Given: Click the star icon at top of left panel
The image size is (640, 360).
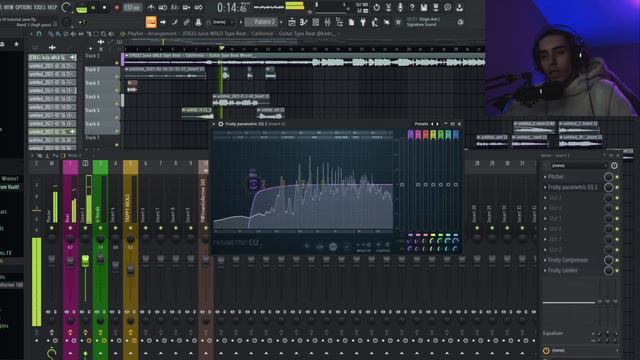Looking at the screenshot, I should click(16, 44).
